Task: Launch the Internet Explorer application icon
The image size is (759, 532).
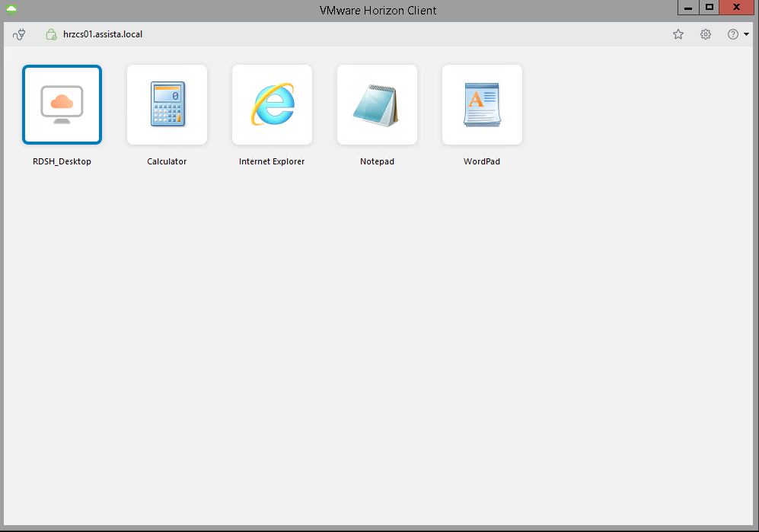Action: pyautogui.click(x=272, y=104)
